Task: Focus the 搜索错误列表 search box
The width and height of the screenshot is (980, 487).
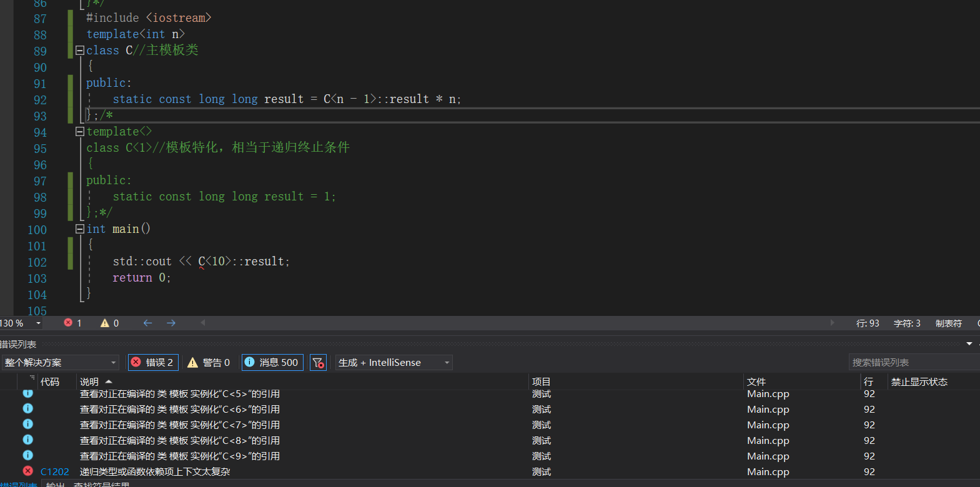Action: 913,363
